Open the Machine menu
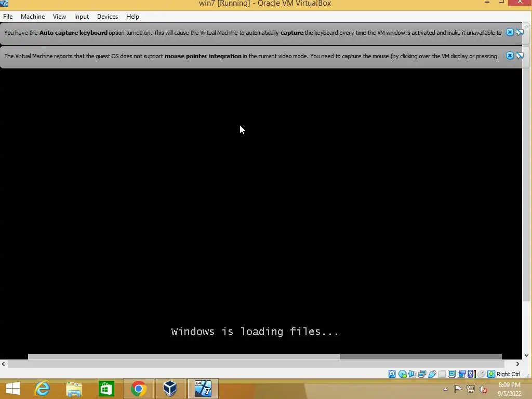532x399 pixels. point(33,16)
